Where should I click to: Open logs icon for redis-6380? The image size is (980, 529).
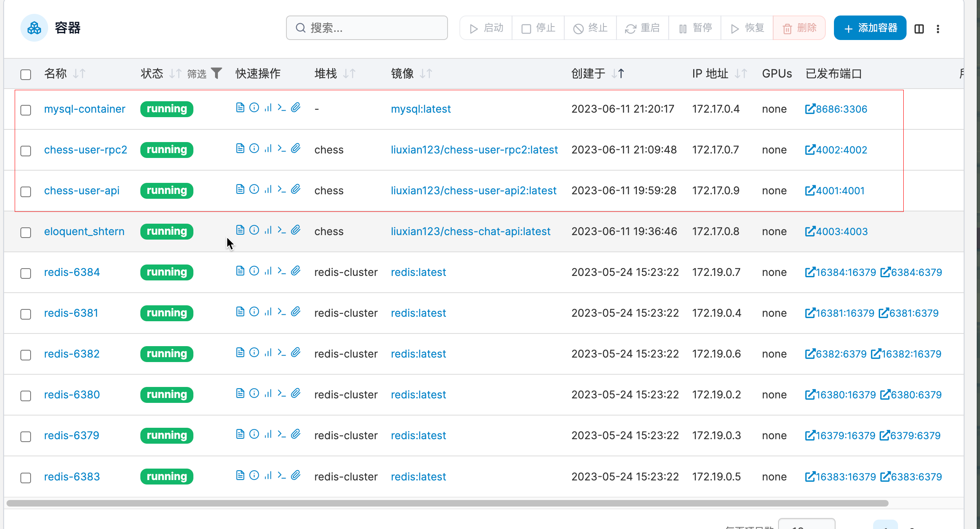pyautogui.click(x=240, y=393)
